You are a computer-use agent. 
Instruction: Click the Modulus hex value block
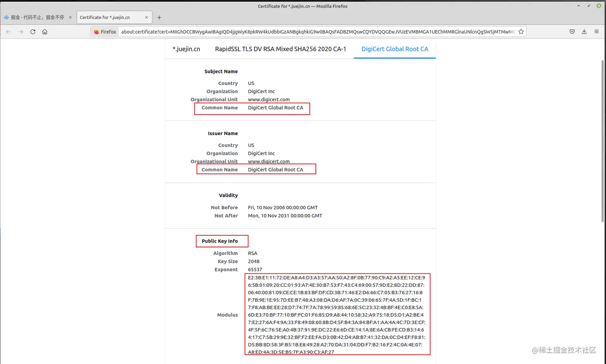337,315
